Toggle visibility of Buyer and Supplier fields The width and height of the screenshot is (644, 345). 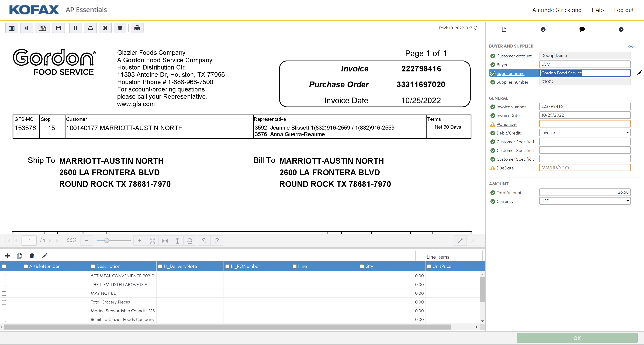click(x=631, y=47)
